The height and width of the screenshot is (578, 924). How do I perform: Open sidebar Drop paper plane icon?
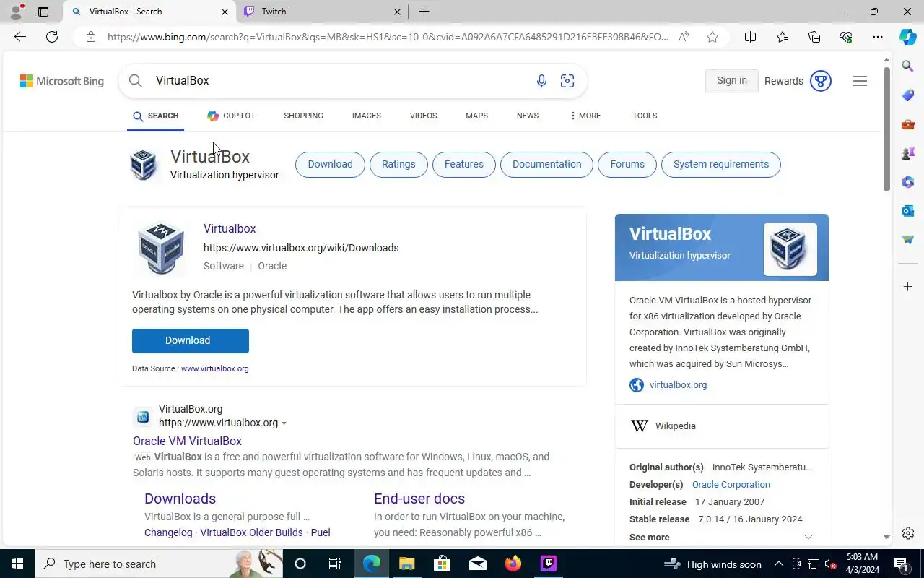(x=908, y=240)
